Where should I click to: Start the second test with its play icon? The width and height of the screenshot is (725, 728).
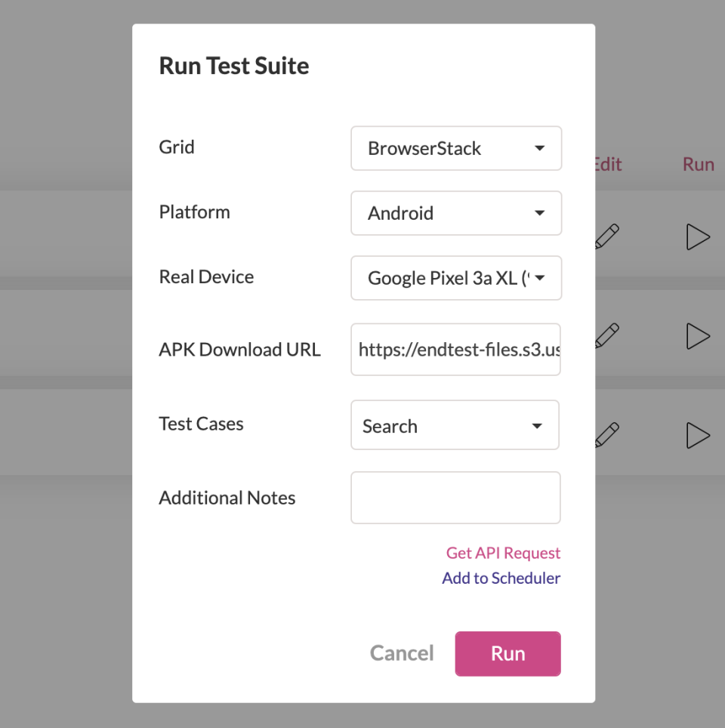[x=699, y=336]
